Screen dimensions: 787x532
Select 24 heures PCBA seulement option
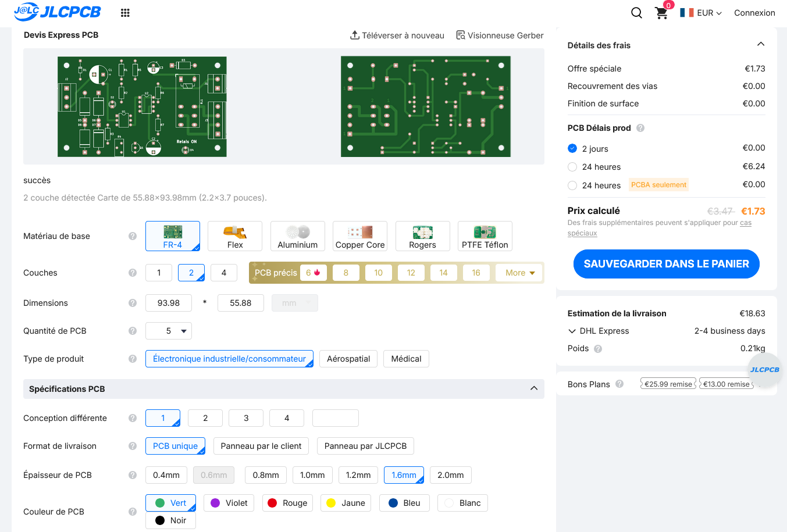pyautogui.click(x=572, y=184)
